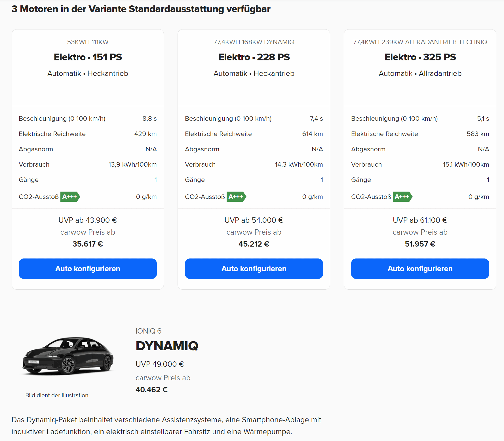Click the 5,1 s acceleration value
This screenshot has height=441, width=504.
483,118
